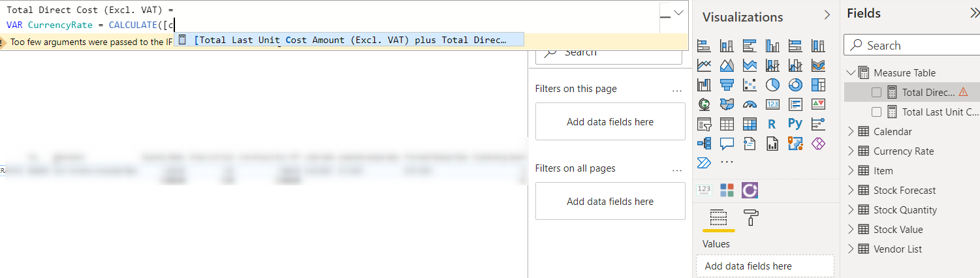Insert Line and clustered column chart
The image size is (980, 278).
(x=795, y=65)
